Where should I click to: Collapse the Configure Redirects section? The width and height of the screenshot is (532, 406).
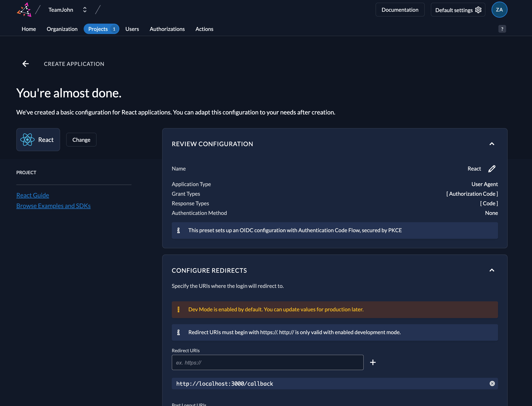(492, 270)
